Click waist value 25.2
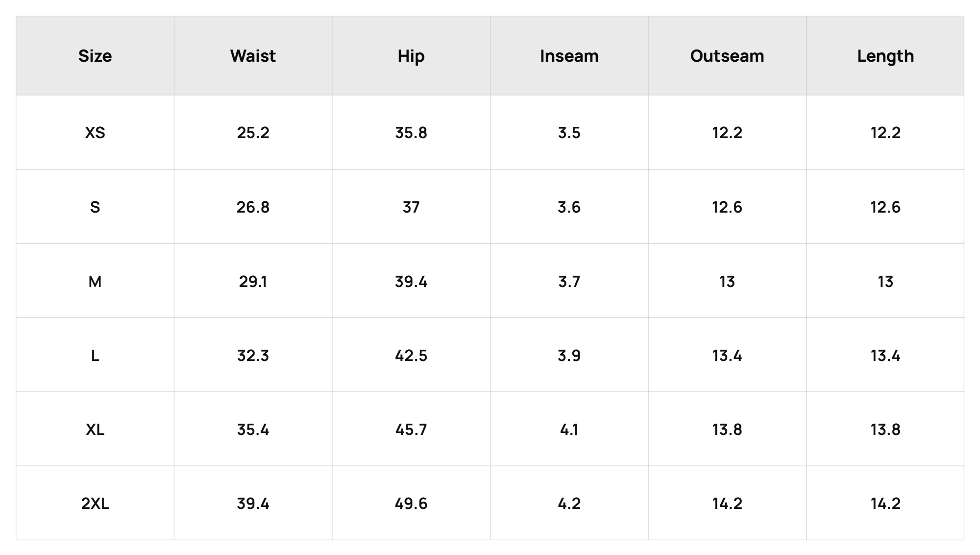The width and height of the screenshot is (980, 555). [x=253, y=133]
